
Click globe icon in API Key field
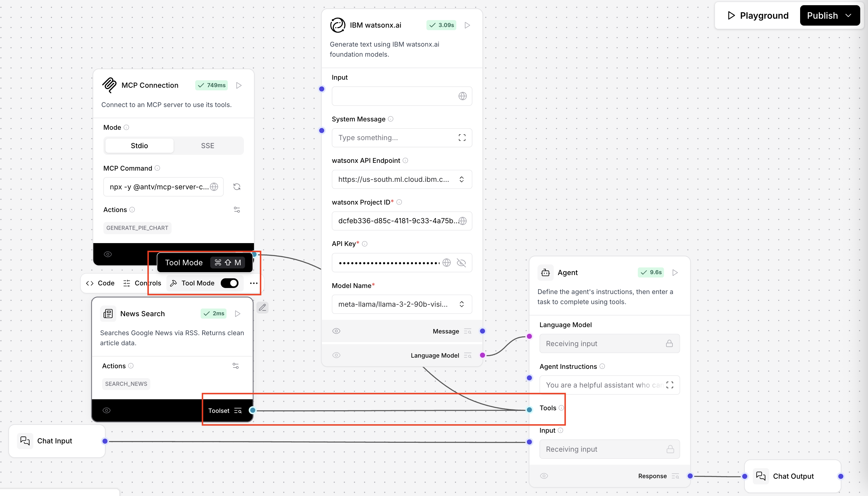[x=446, y=263]
